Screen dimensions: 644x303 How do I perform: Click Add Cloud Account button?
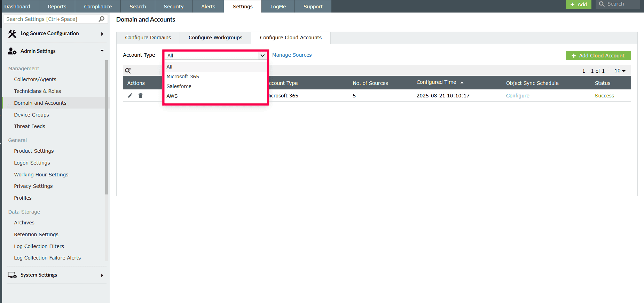click(598, 56)
